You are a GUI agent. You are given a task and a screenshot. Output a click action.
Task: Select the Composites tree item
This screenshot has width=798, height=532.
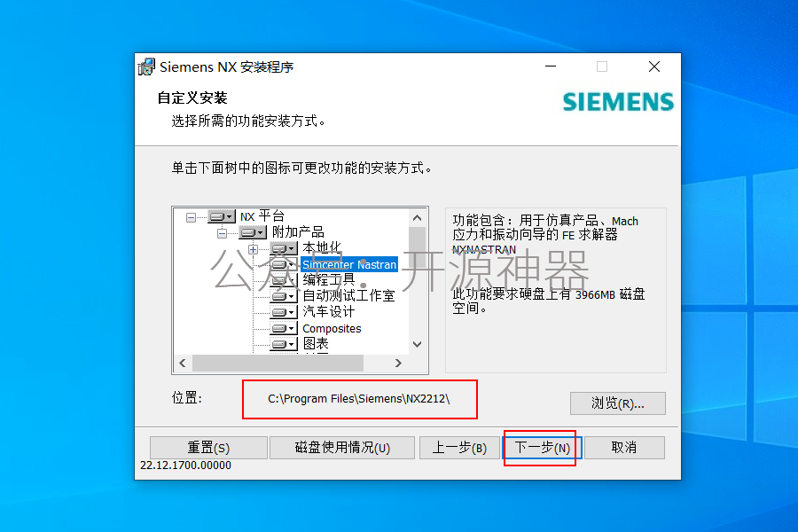tap(332, 328)
